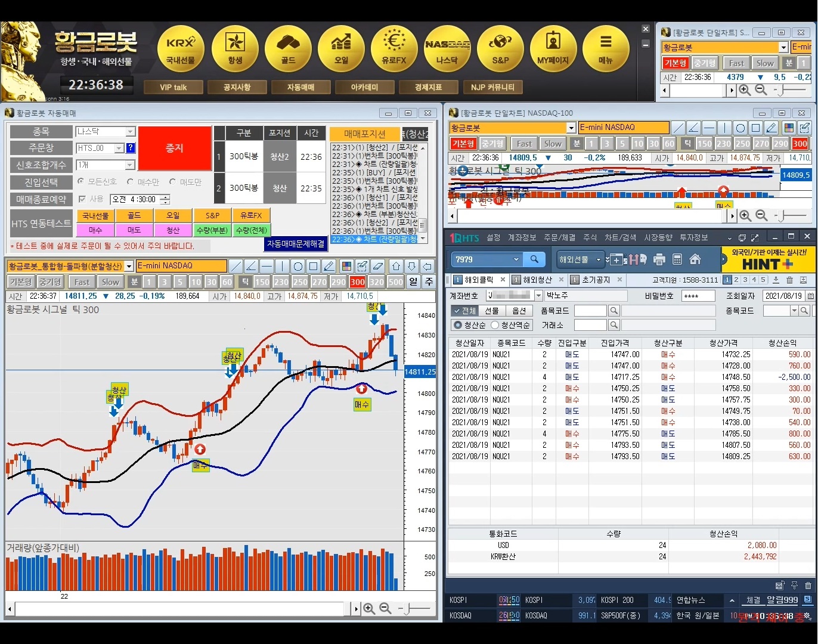Toggle 사용 checkbox for 매매종료예약
818x644 pixels.
tap(82, 199)
